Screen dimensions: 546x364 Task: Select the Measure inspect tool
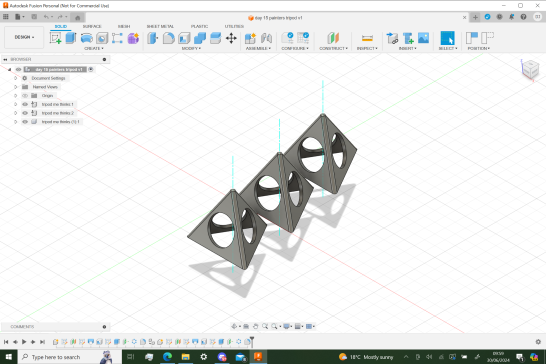tap(367, 38)
